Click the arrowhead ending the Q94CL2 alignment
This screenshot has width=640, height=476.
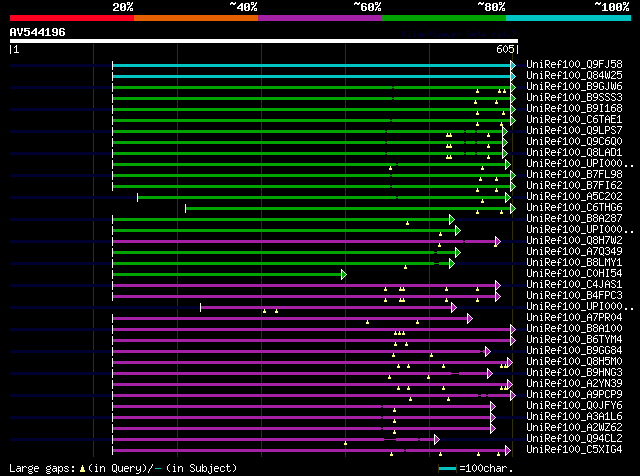[x=437, y=440]
